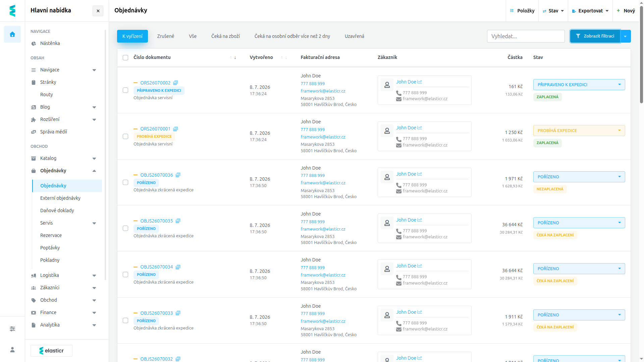Switch to the Zrušené tab
This screenshot has width=644, height=362.
(166, 36)
